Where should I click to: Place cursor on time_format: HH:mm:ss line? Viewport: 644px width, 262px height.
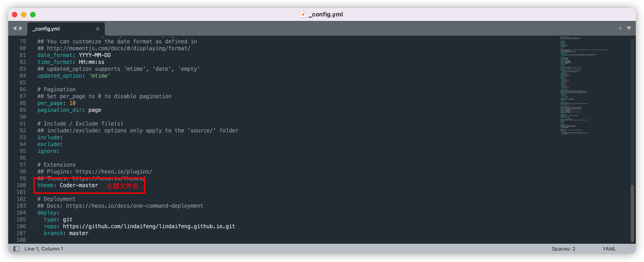pos(71,62)
